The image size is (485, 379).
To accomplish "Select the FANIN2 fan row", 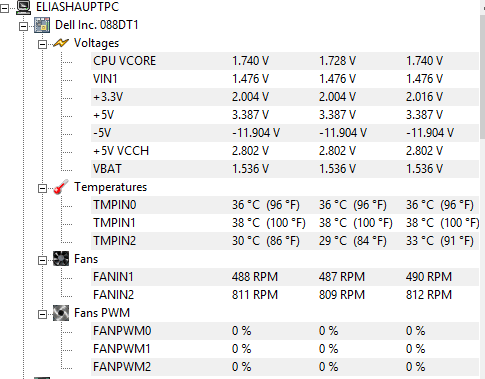I will 285,295.
